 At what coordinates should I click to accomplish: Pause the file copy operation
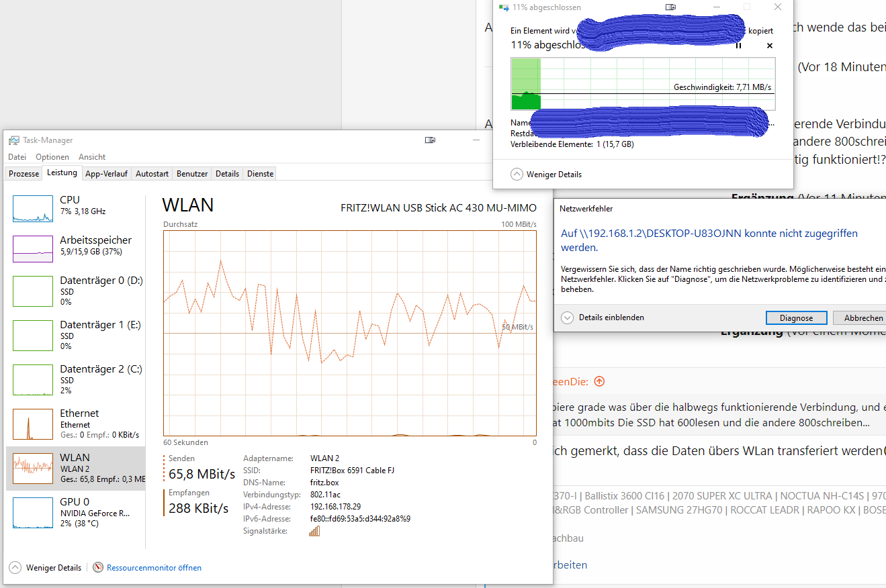(x=739, y=46)
